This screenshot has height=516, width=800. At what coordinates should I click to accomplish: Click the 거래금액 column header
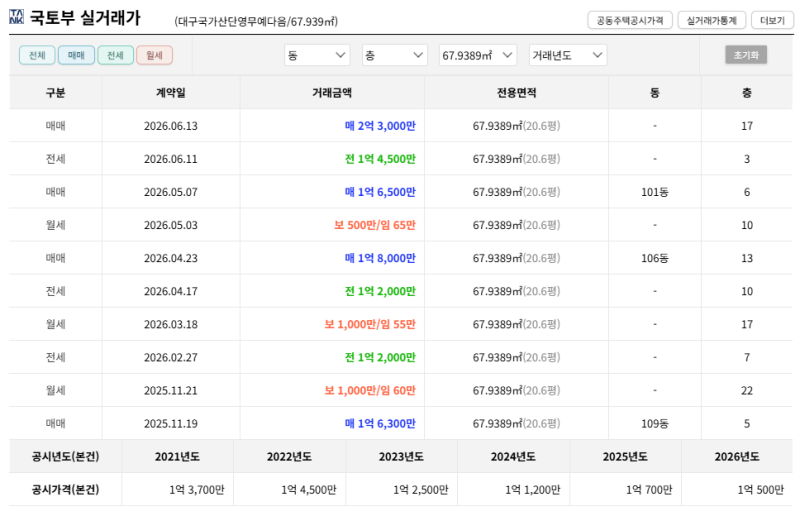tap(332, 92)
